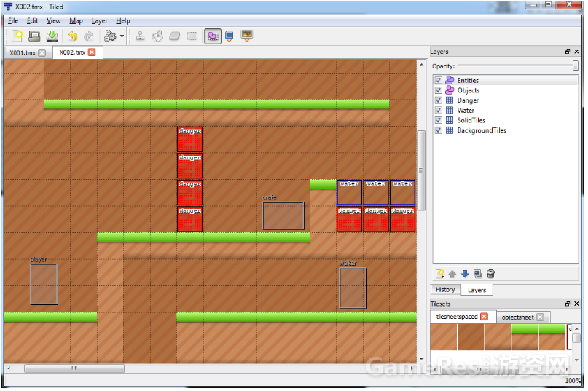Choose the Insert Tile image tool
Screen dimensions: 588x391
[x=247, y=36]
